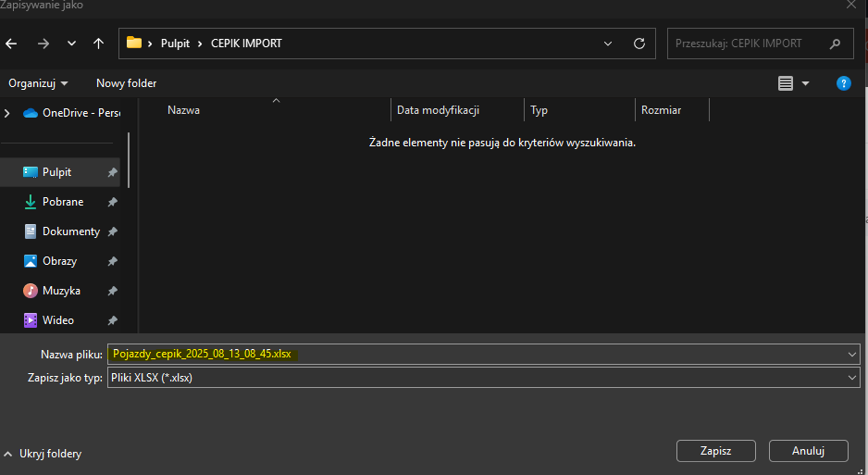
Task: Click Nowy folder in the toolbar
Action: pos(127,83)
